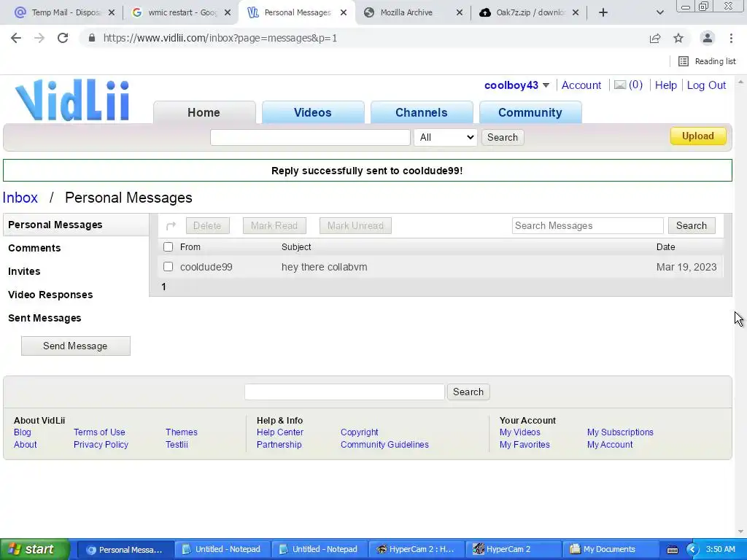747x560 pixels.
Task: Focus the Search Messages field
Action: click(x=587, y=226)
